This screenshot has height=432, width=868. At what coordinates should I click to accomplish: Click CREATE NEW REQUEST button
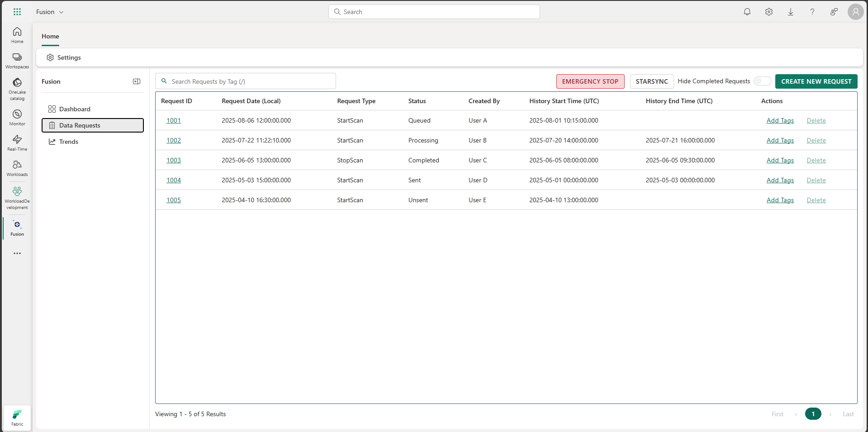816,81
